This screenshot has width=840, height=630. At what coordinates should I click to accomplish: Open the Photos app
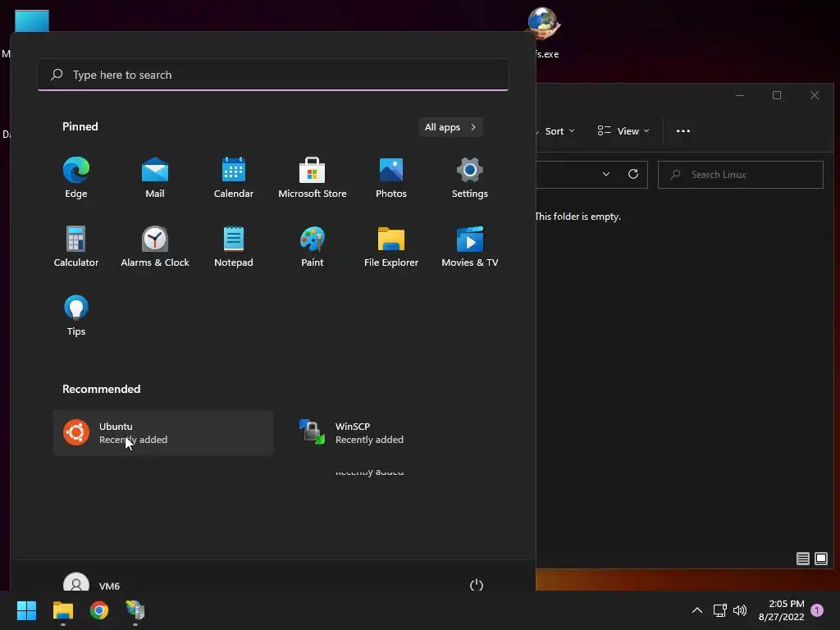click(x=391, y=178)
